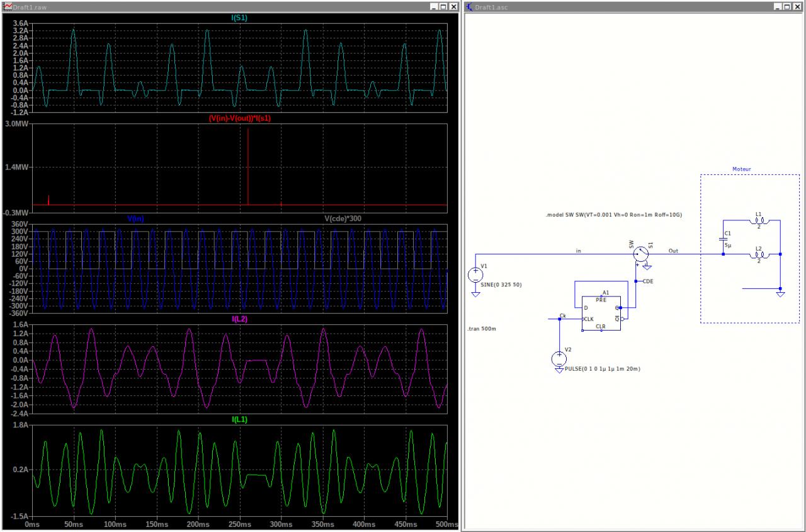The height and width of the screenshot is (532, 806).
Task: Click the Draft1.raw window title icon
Action: tap(9, 6)
